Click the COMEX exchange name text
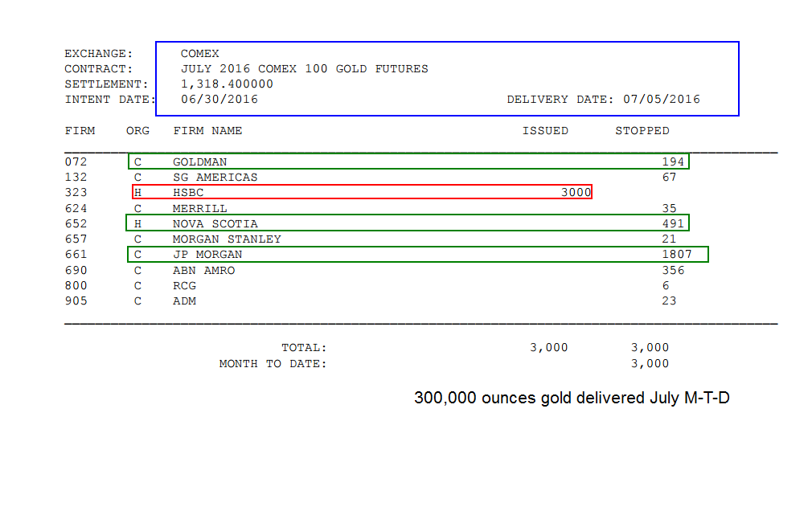812x511 pixels. [x=199, y=54]
